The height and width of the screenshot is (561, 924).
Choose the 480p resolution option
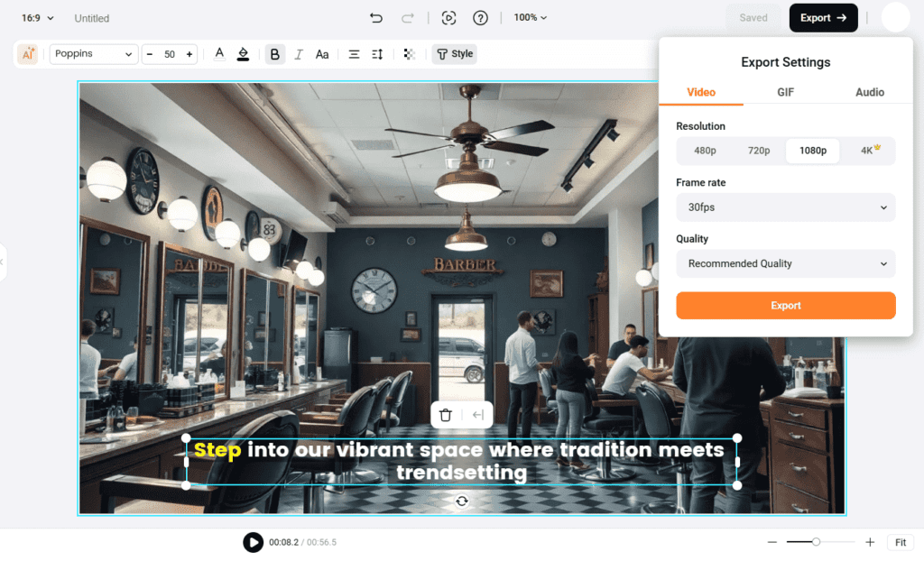pos(705,151)
